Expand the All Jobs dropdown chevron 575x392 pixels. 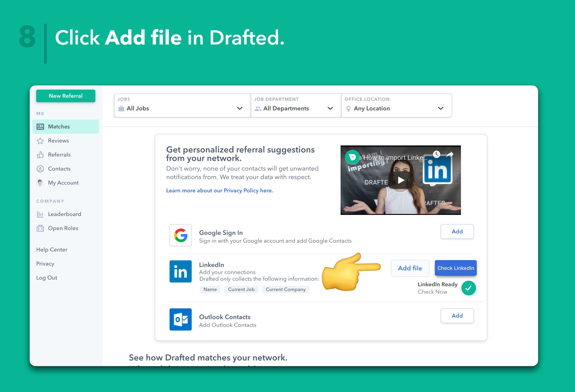[239, 108]
